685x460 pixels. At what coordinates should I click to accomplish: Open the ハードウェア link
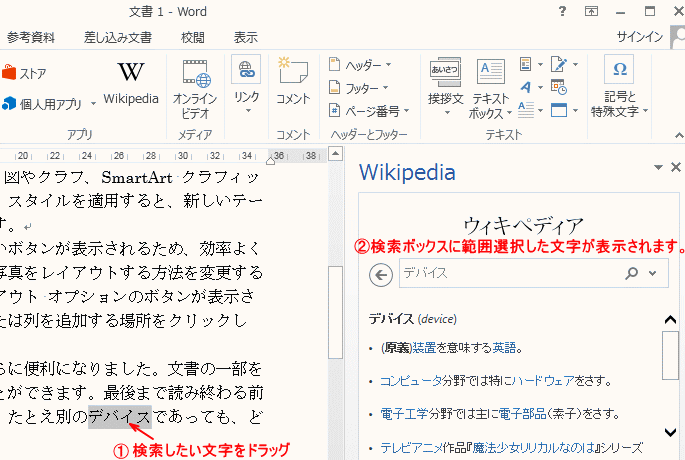click(543, 380)
